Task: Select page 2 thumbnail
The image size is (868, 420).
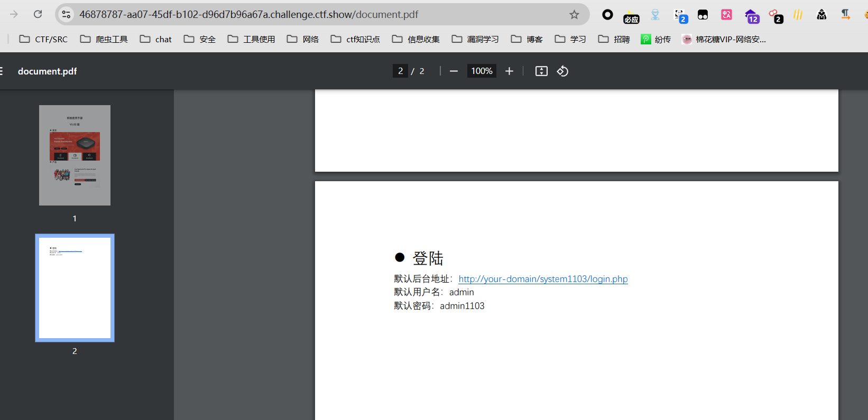Action: click(x=75, y=288)
